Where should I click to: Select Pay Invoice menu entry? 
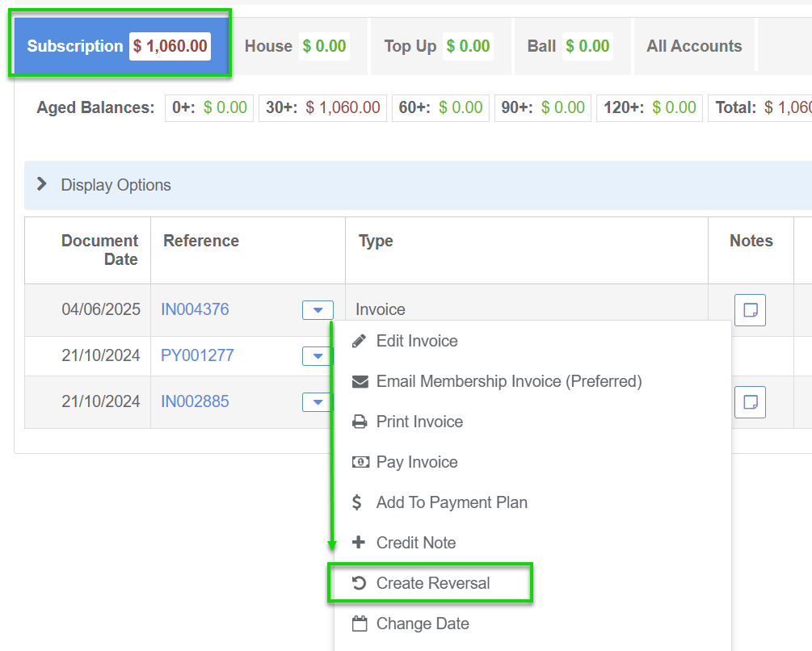pos(533,462)
